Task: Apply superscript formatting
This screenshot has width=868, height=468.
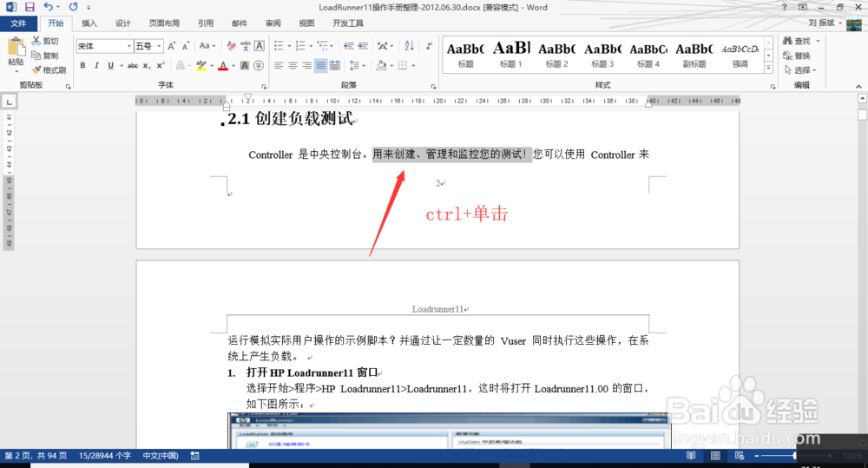Action: point(161,65)
